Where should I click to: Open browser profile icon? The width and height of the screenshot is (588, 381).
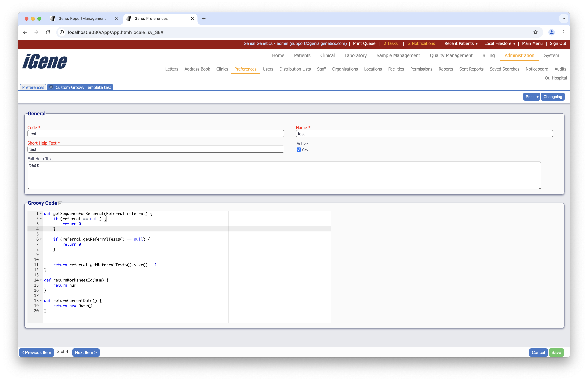551,32
